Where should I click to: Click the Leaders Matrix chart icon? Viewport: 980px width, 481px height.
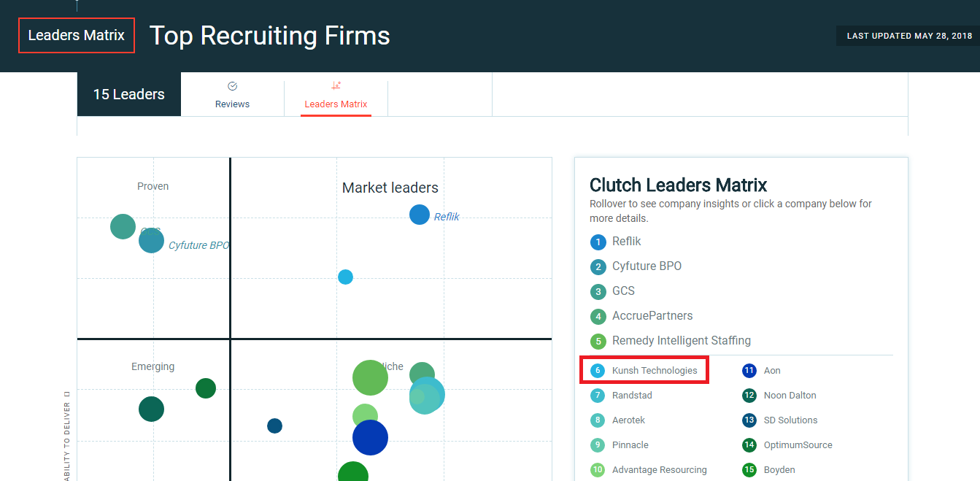[336, 86]
